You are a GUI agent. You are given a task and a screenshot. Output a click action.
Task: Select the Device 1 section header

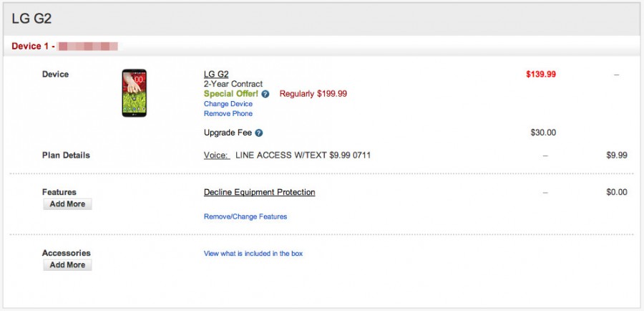[x=34, y=46]
